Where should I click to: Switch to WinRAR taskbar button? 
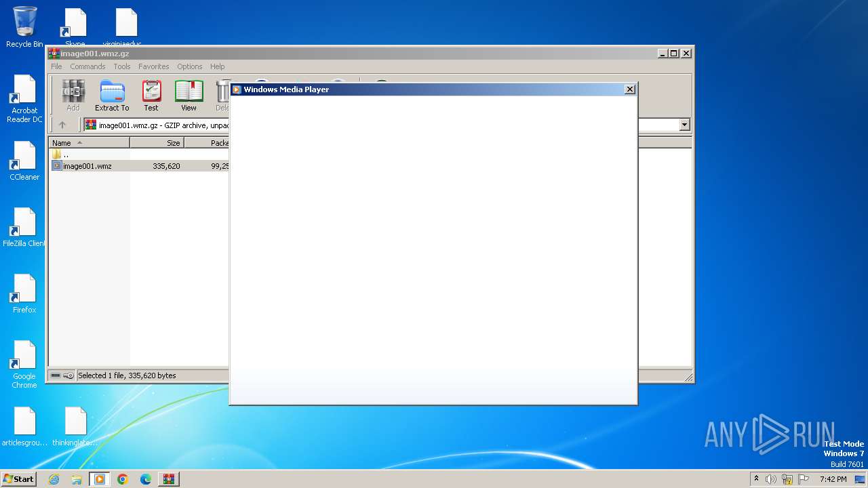(169, 479)
